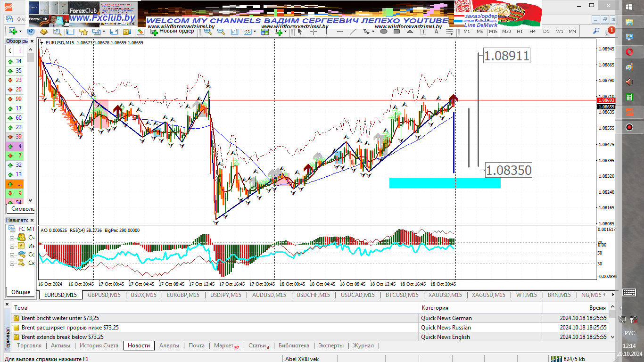Open the green-plus icon dropdown arrow
This screenshot has height=362, width=644.
point(286,31)
